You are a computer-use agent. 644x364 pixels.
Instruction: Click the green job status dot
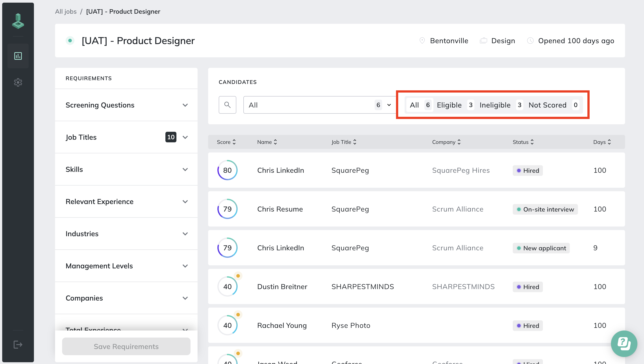click(x=70, y=41)
